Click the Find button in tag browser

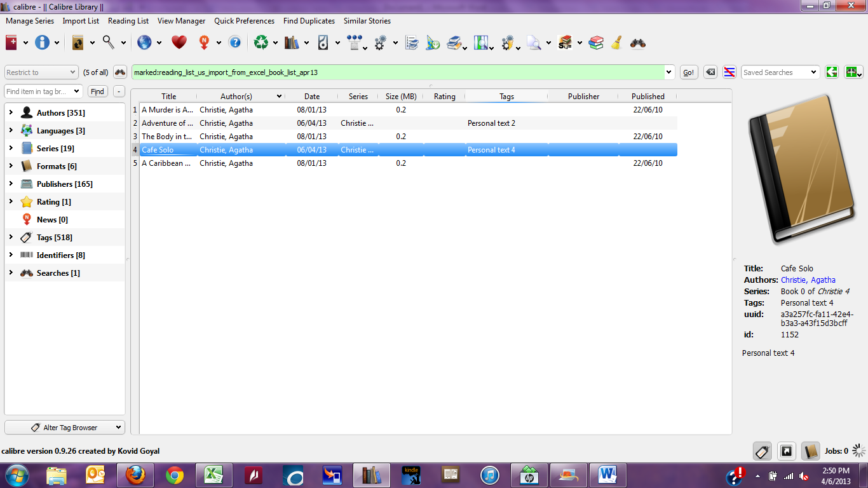[x=97, y=91]
